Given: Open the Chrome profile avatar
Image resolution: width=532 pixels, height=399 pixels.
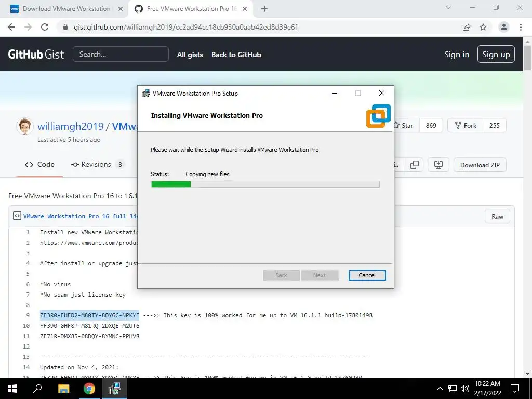Looking at the screenshot, I should [504, 27].
